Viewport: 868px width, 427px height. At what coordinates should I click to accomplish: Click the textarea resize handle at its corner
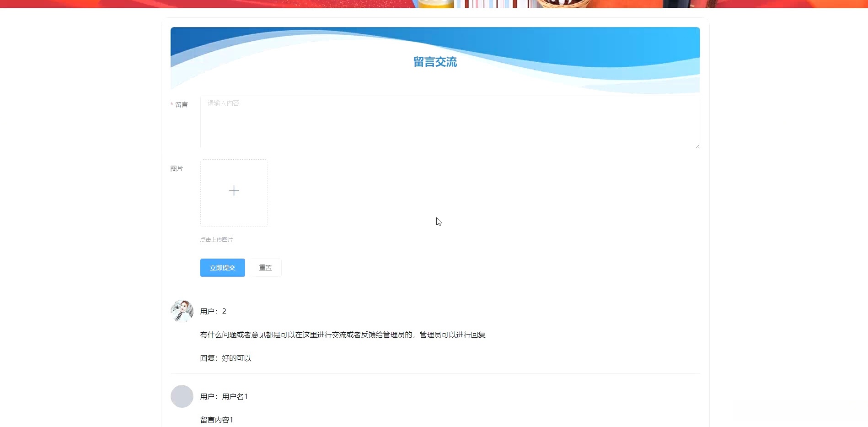point(697,146)
